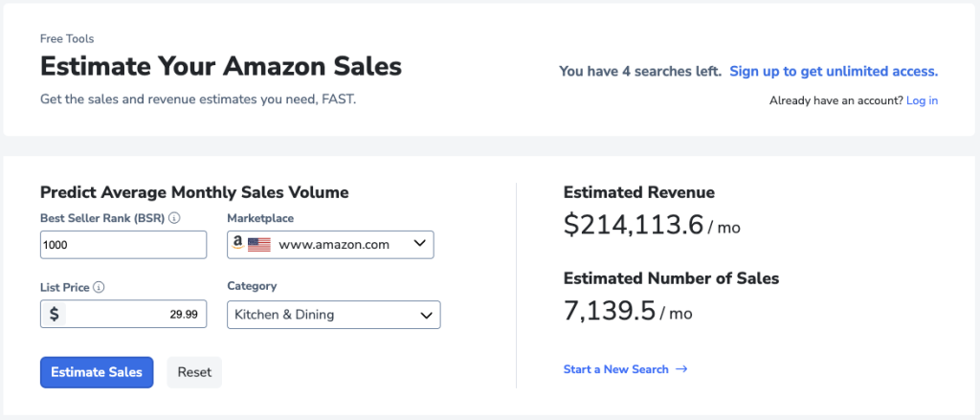Click the List Price info icon

tap(99, 286)
